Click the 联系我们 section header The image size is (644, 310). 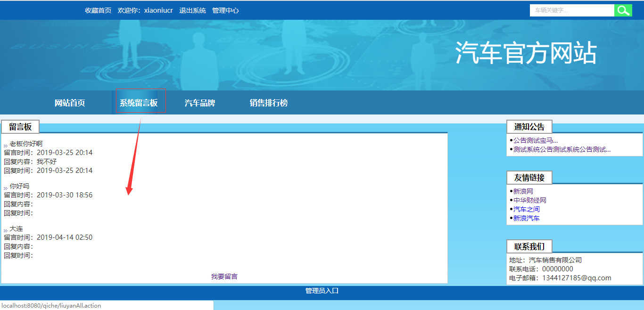click(x=529, y=246)
